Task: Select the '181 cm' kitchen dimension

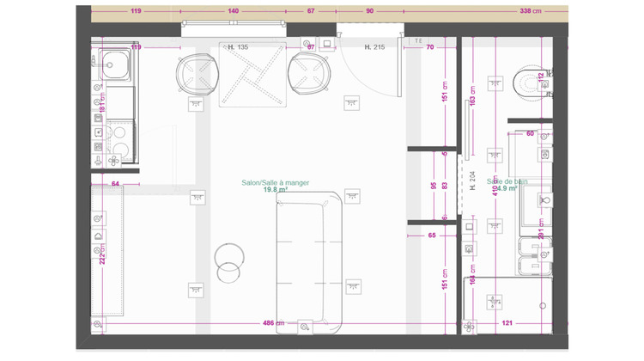Action: (x=102, y=102)
